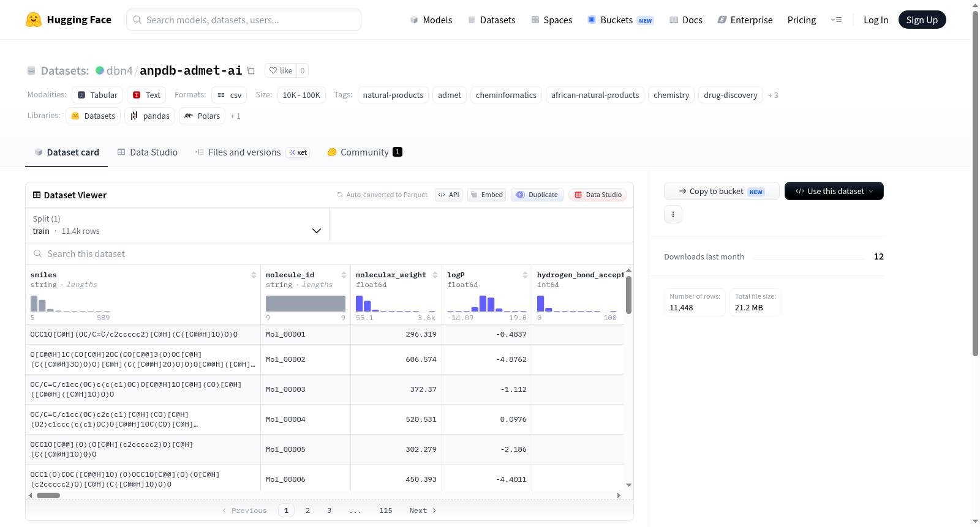Click the Tabular modality tag
The height and width of the screenshot is (527, 980).
pyautogui.click(x=97, y=95)
